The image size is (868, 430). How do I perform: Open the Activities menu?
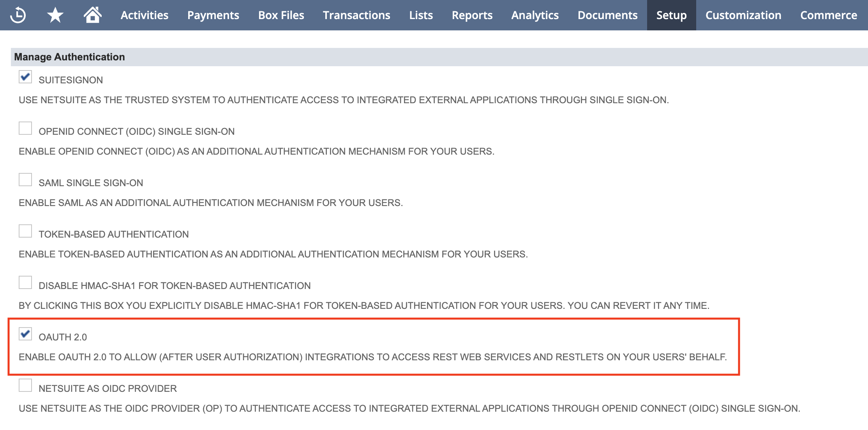pos(145,15)
